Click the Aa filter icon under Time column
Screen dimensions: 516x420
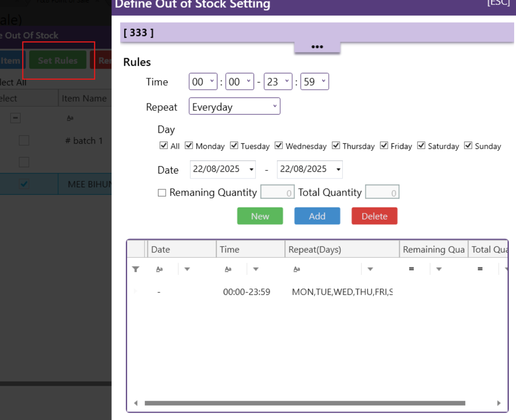228,269
